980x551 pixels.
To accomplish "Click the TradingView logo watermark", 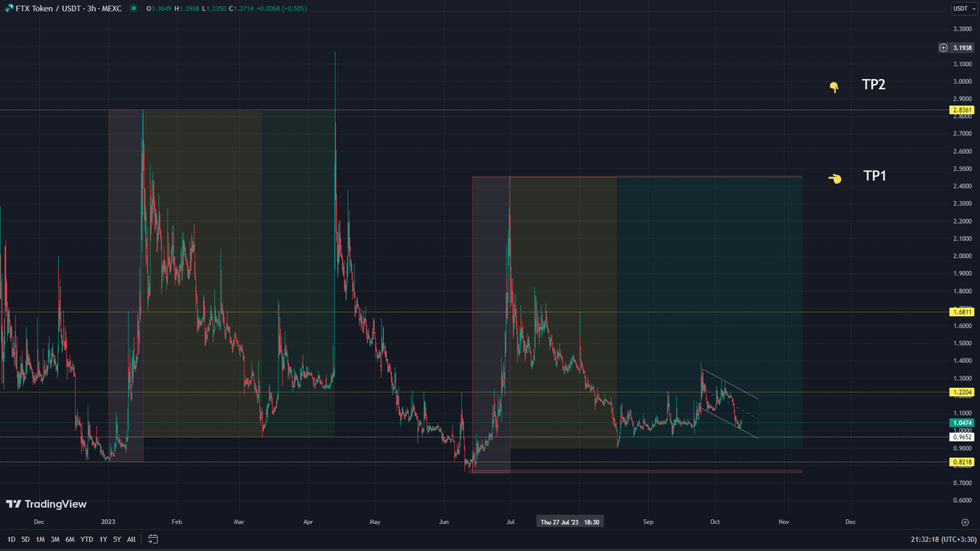I will (x=46, y=504).
